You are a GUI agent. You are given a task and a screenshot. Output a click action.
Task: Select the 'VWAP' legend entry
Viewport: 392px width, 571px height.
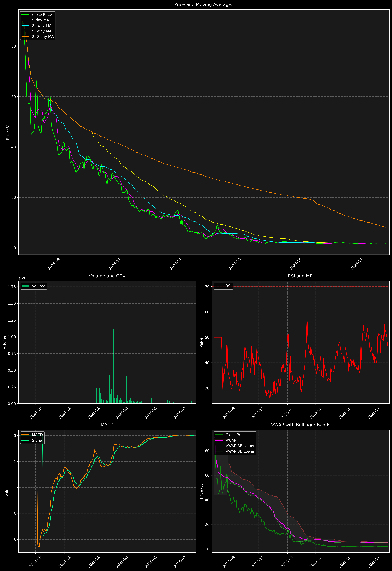click(226, 440)
